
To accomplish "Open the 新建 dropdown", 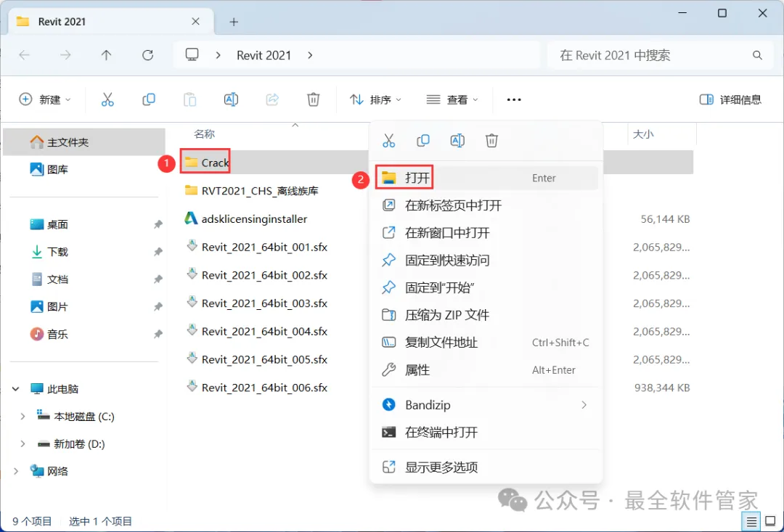I will [45, 99].
